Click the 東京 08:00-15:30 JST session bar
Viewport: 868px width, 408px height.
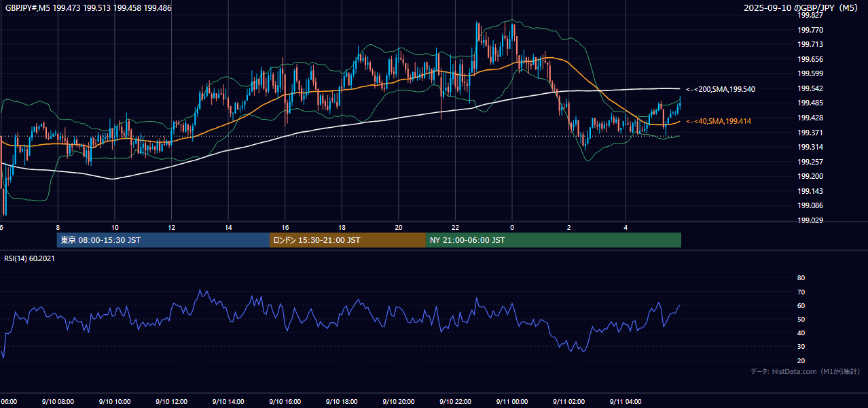click(x=163, y=240)
